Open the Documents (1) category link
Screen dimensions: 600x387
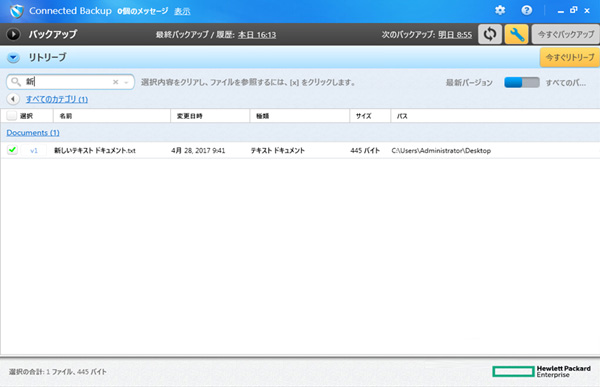33,133
